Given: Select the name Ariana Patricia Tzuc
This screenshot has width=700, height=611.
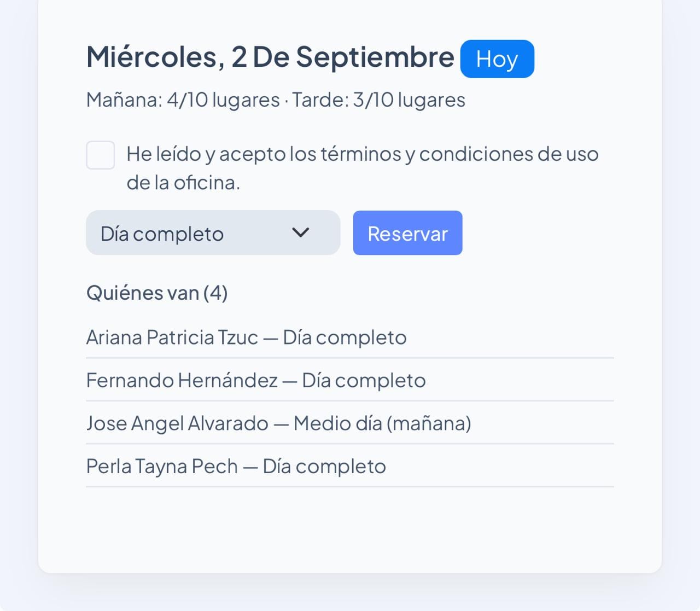Looking at the screenshot, I should click(x=172, y=337).
